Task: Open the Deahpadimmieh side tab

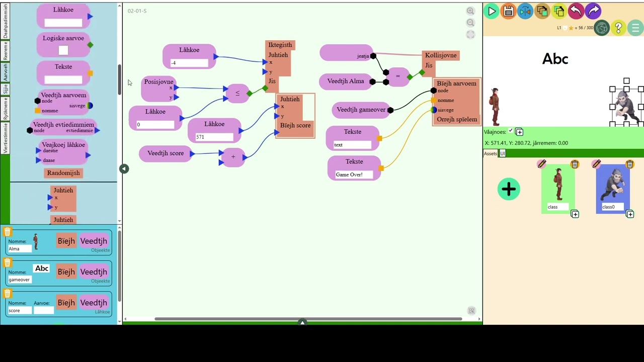Action: click(x=6, y=22)
